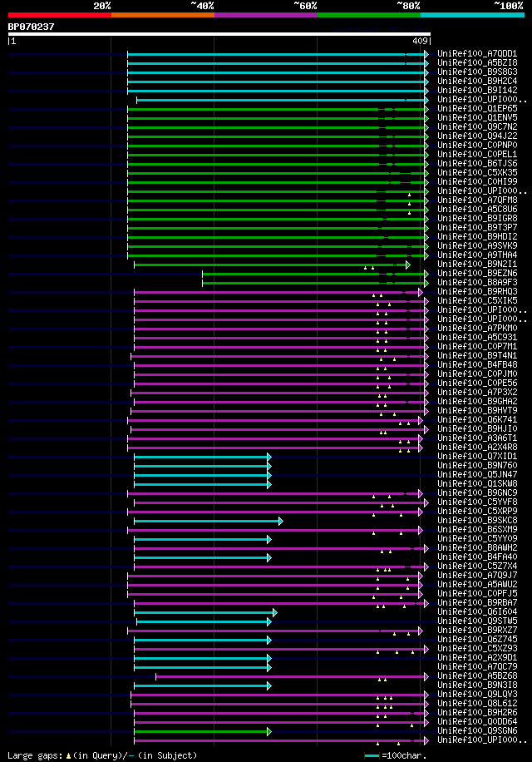
Task: Click the cyan 100char scale legend bar
Action: pos(372,755)
